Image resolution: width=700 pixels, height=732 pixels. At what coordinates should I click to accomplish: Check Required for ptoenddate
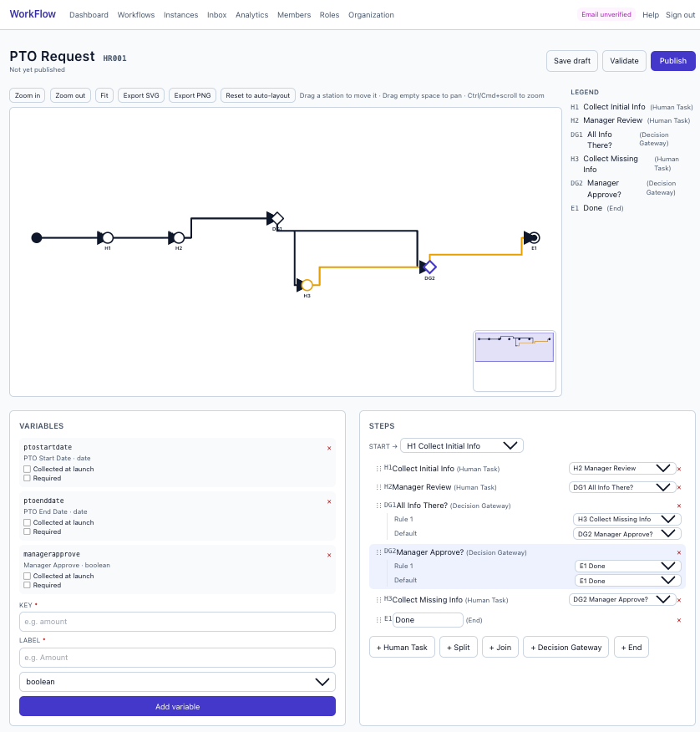[x=27, y=531]
